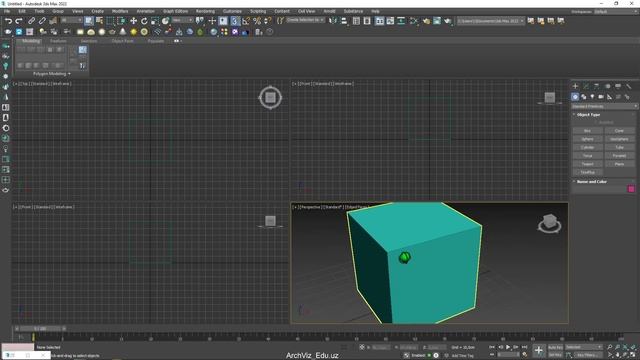Image resolution: width=640 pixels, height=360 pixels.
Task: Open the Selection Filter dropdown
Action: pyautogui.click(x=72, y=20)
